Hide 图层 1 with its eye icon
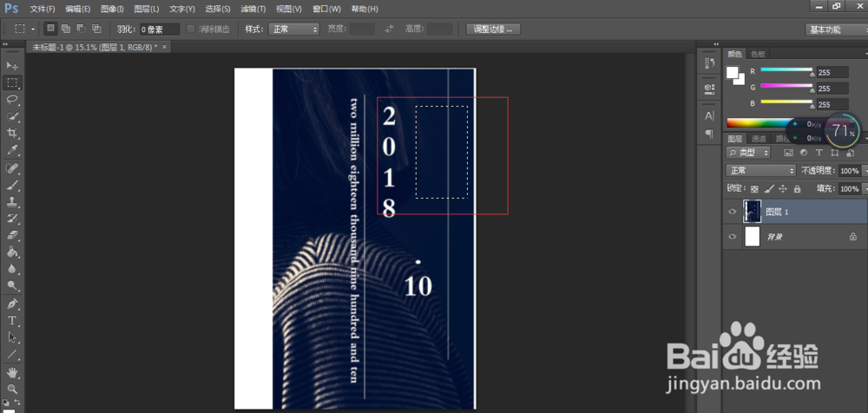This screenshot has height=413, width=868. point(733,212)
